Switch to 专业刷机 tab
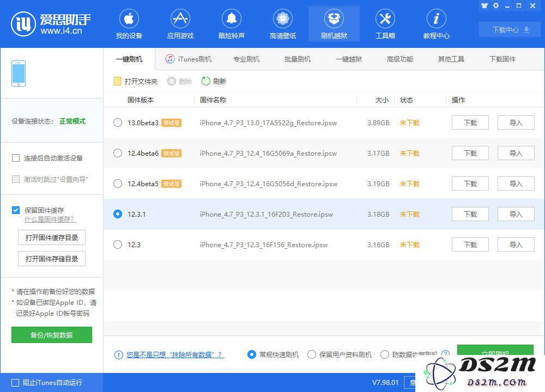The image size is (545, 392). tap(246, 59)
